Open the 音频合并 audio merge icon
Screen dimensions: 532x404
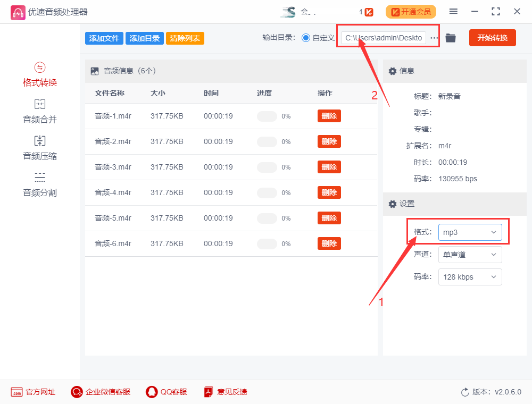click(40, 104)
